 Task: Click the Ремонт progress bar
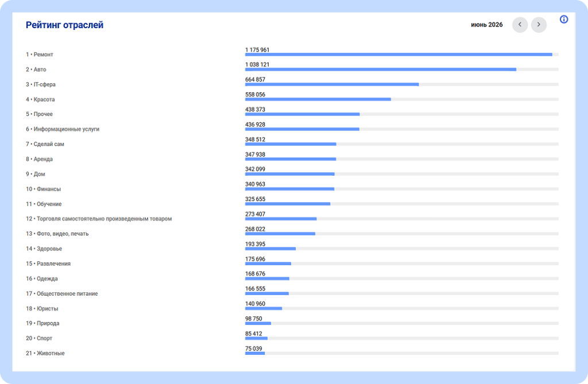click(x=401, y=55)
